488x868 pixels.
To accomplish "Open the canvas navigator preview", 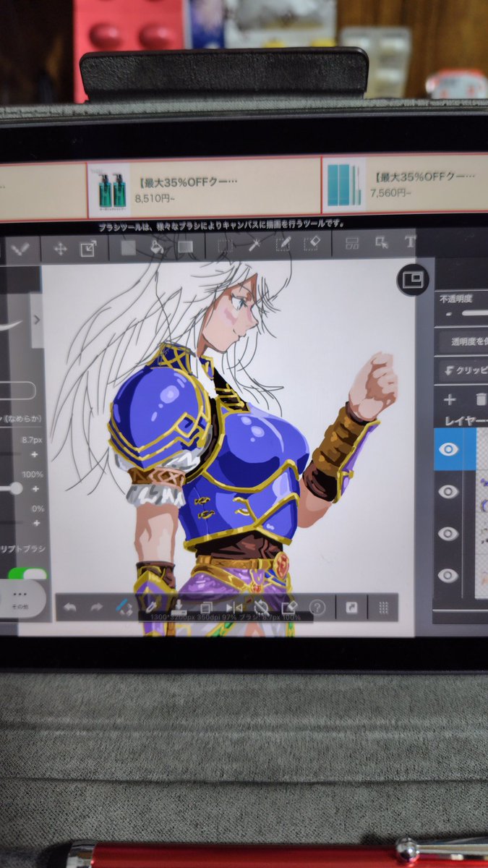I will (413, 278).
